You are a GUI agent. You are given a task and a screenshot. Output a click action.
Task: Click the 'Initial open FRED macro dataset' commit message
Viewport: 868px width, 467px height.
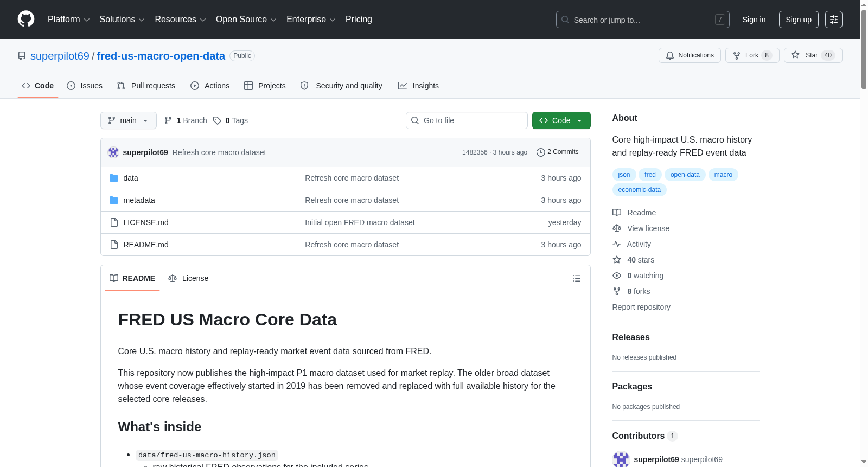(x=360, y=222)
